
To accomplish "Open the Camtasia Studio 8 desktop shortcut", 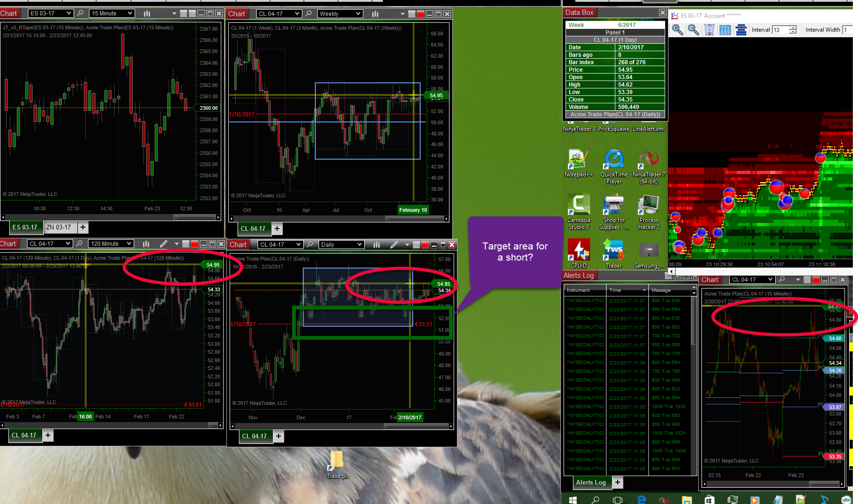I will (x=579, y=212).
